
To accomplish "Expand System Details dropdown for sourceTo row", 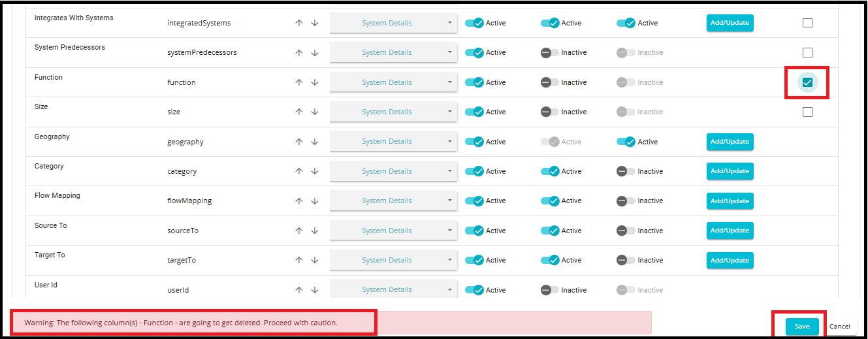I will click(393, 231).
